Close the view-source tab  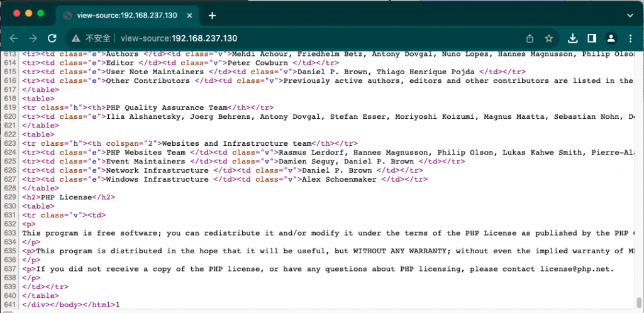click(x=191, y=15)
